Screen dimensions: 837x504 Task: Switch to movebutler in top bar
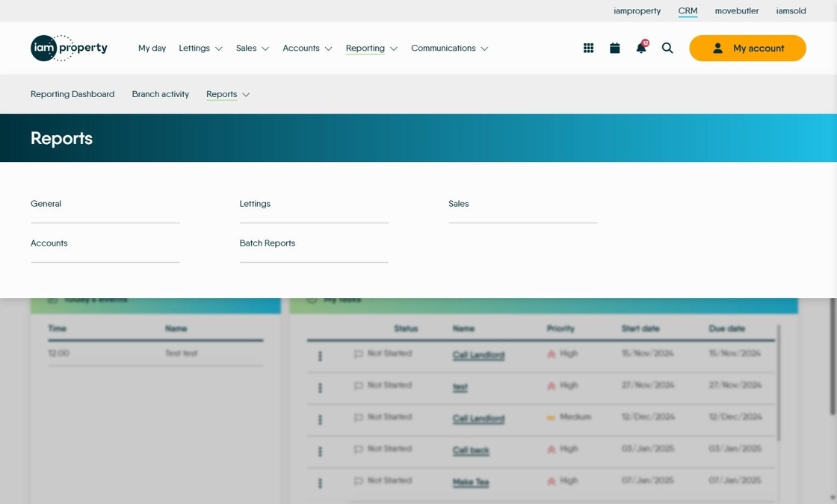[x=737, y=10]
